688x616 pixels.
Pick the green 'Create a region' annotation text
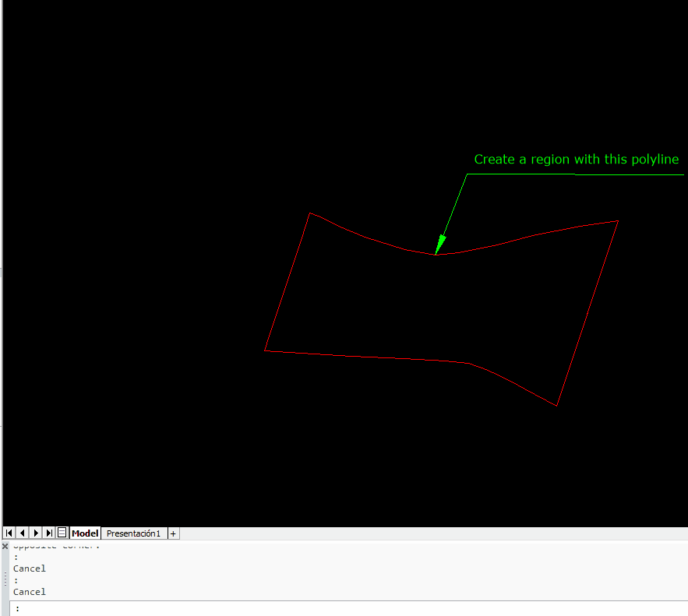pyautogui.click(x=576, y=159)
